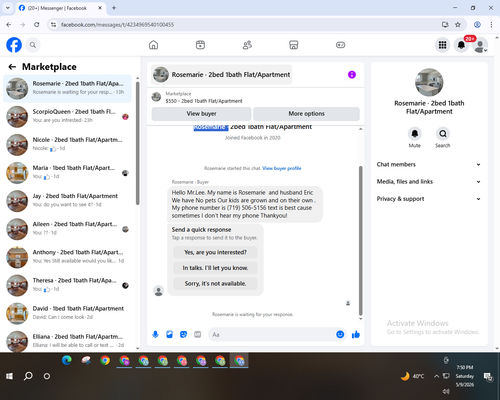Open the sticker picker icon
Image resolution: width=500 pixels, height=400 pixels.
(183, 334)
